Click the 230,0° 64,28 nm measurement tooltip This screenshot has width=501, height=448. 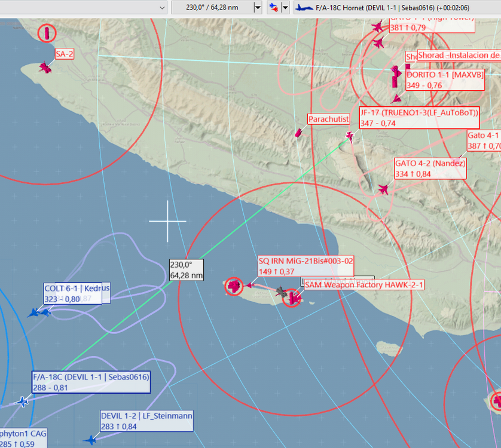point(187,270)
